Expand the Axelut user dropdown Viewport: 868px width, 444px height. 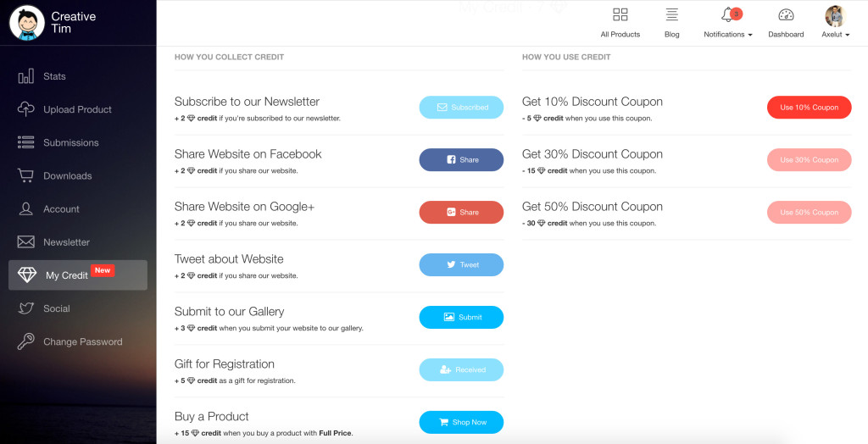coord(835,35)
